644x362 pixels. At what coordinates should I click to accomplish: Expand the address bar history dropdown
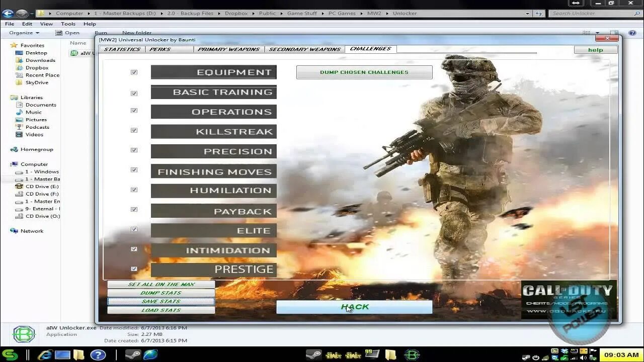[x=527, y=14]
